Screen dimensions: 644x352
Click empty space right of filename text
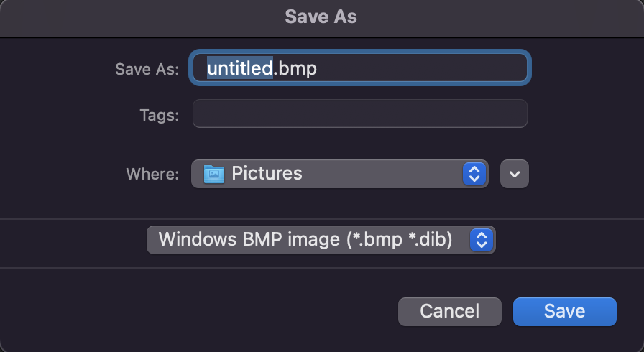(421, 68)
